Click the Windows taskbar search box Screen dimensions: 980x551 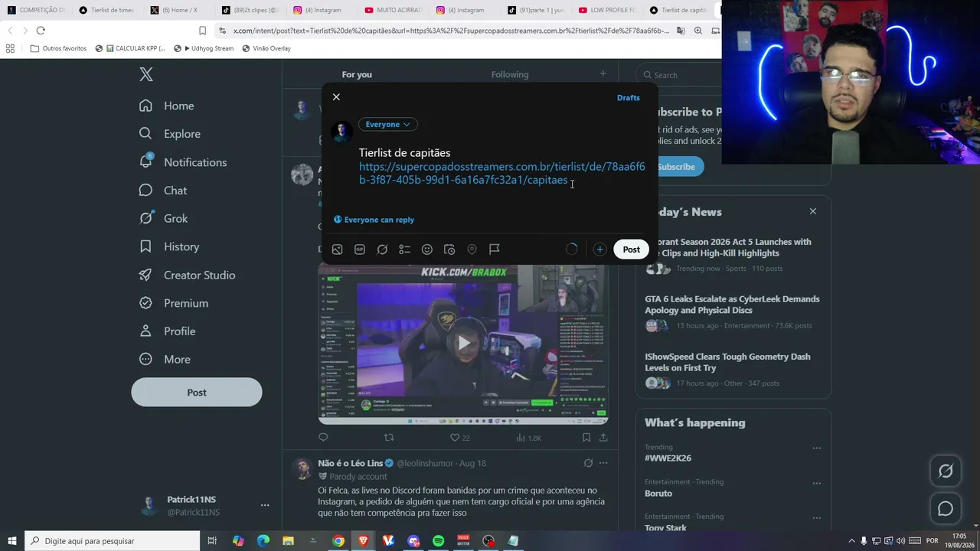tap(113, 541)
